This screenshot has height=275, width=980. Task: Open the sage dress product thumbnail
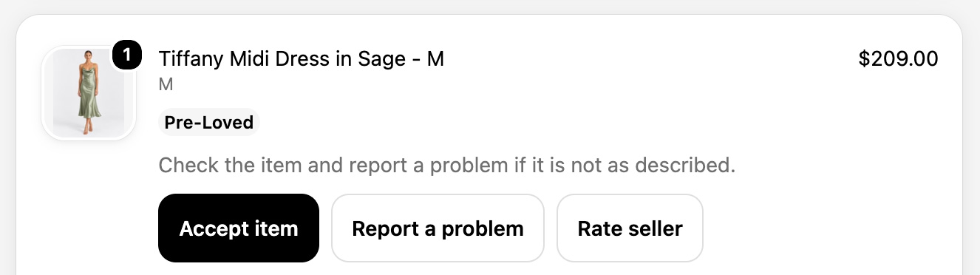(89, 93)
